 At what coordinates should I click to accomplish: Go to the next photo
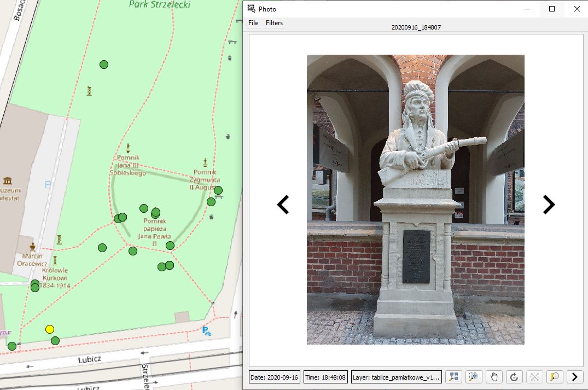pyautogui.click(x=548, y=205)
